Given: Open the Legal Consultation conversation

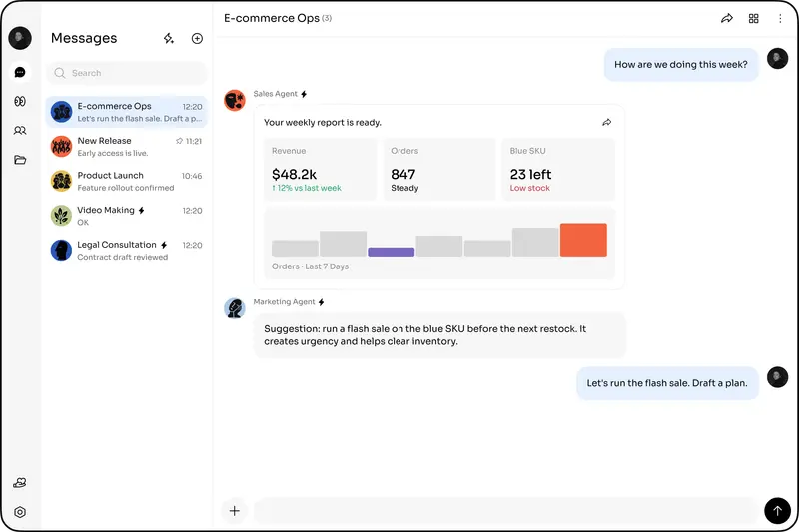Looking at the screenshot, I should tap(127, 250).
